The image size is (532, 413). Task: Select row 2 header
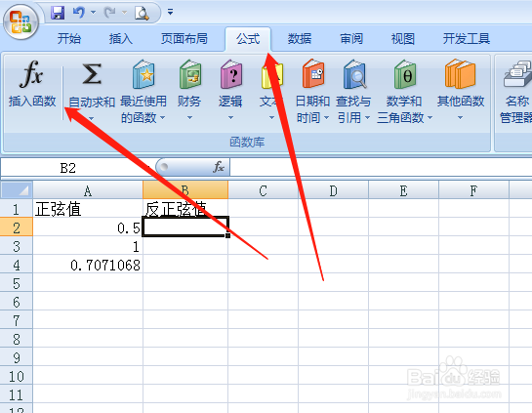pyautogui.click(x=17, y=227)
